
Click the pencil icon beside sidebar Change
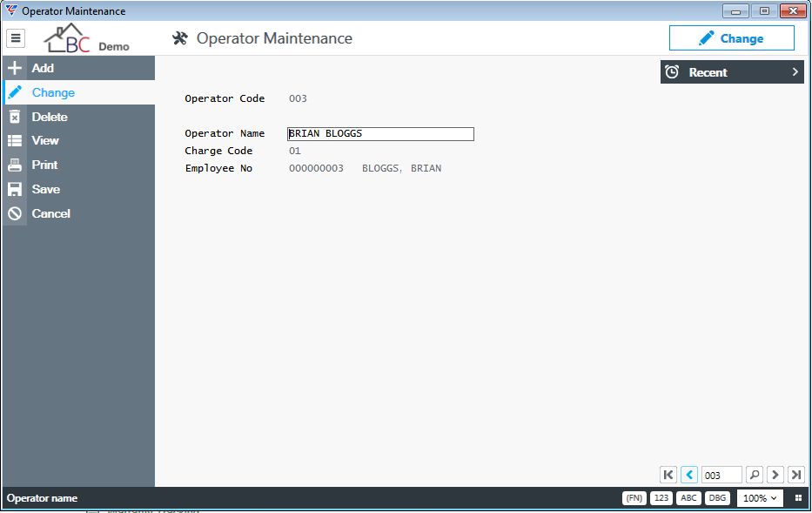coord(15,92)
